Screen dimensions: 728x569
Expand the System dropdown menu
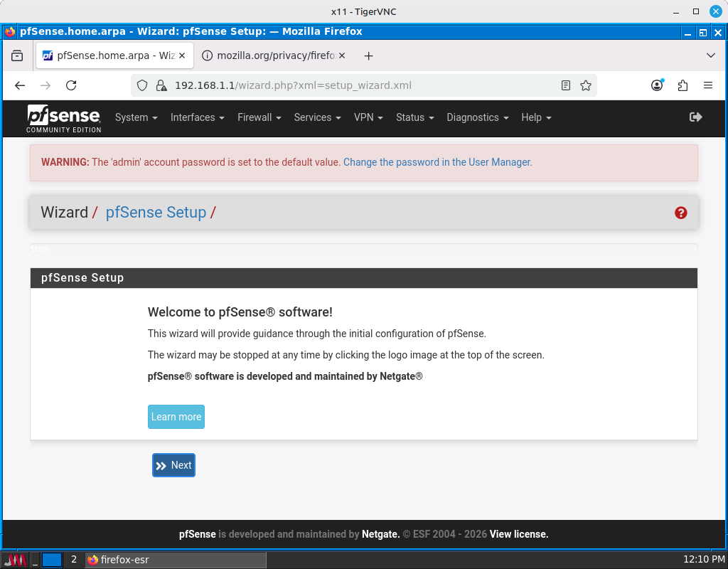[136, 117]
